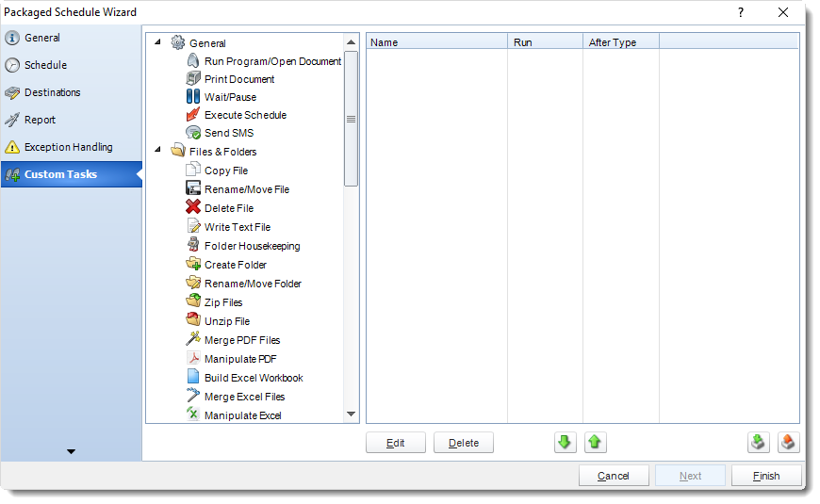
Task: Click the Delete button
Action: [x=464, y=443]
